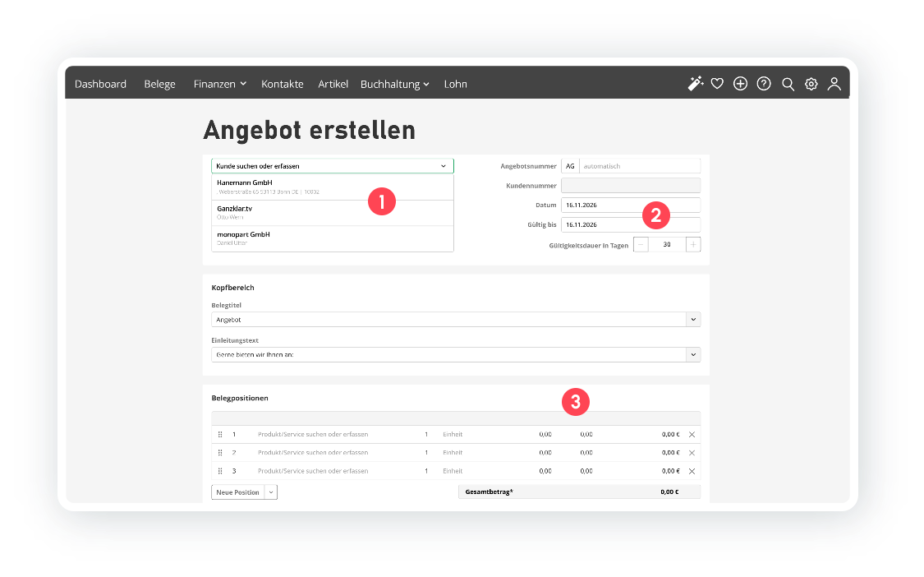Remove position 1 with its X icon
Screen dimensions: 924x577
click(x=692, y=434)
